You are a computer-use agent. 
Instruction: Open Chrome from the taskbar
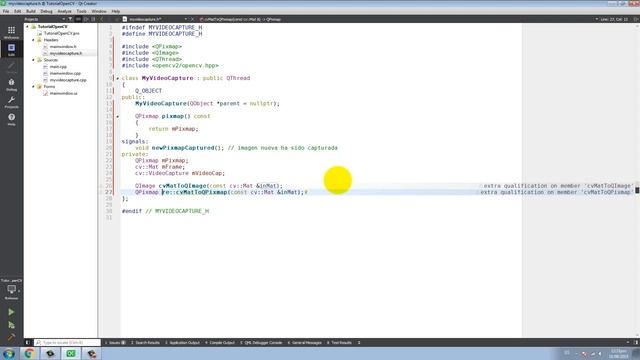tap(29, 353)
